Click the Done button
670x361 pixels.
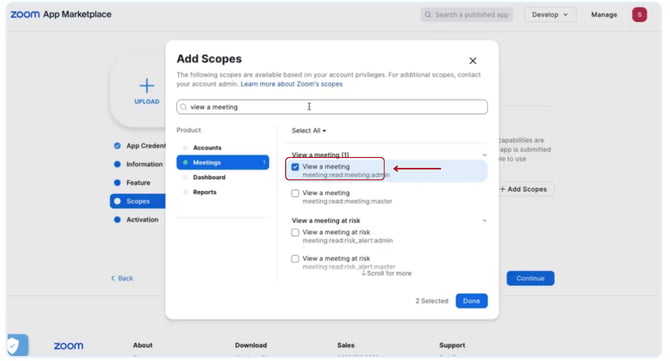(x=471, y=301)
